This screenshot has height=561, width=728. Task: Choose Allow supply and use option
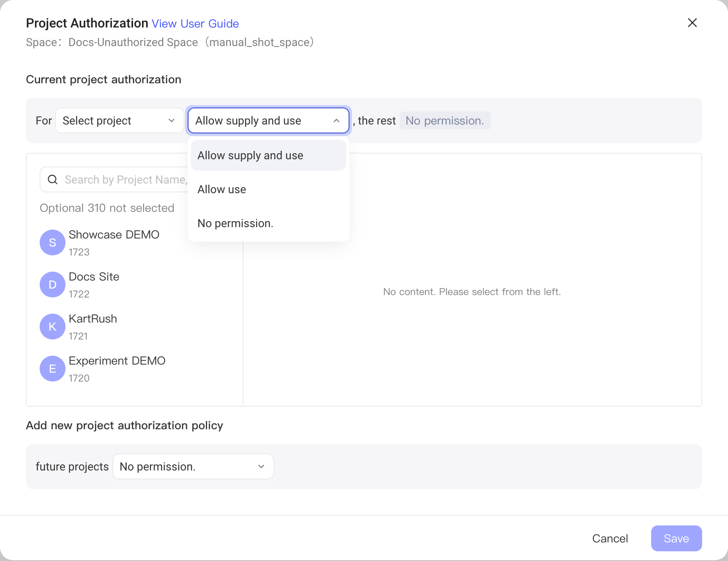tap(269, 155)
